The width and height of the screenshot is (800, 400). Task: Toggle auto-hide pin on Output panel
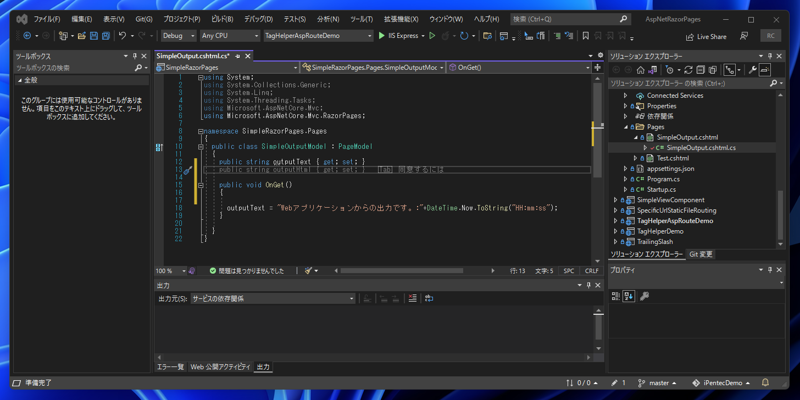coord(588,285)
